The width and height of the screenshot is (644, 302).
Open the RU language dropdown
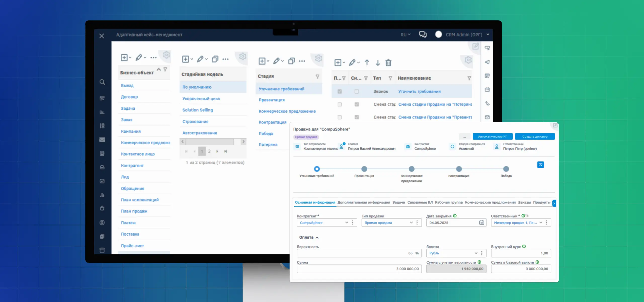[x=406, y=34]
